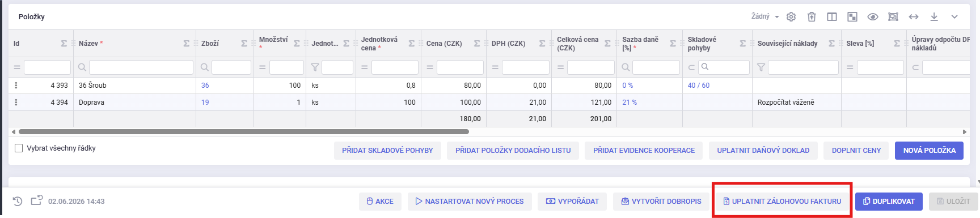The width and height of the screenshot is (980, 218).
Task: Focus the Cena (CZK) filter input
Action: [x=460, y=67]
